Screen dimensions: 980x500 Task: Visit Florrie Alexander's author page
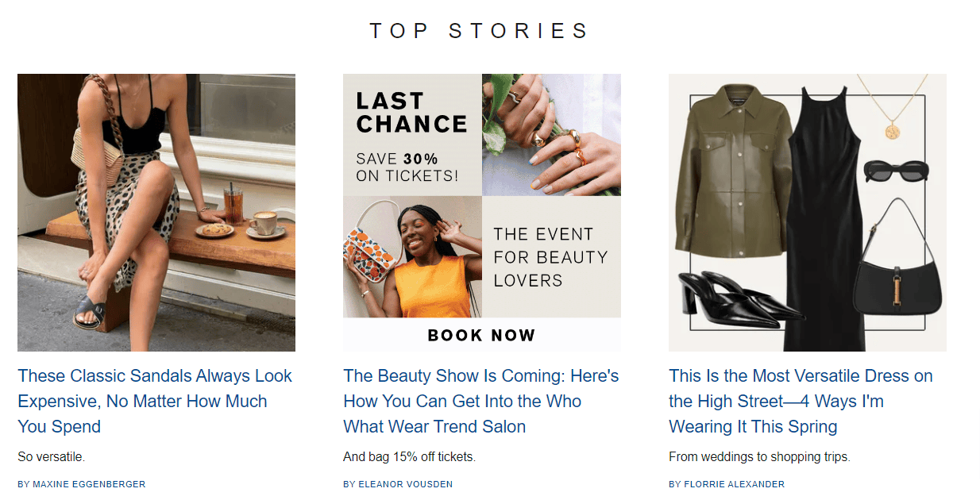727,484
